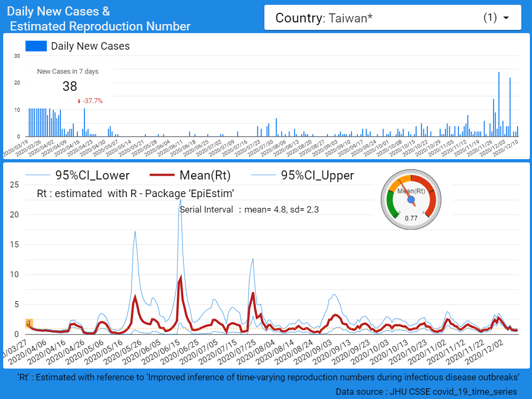Click the 0.77 gauge value readout
The height and width of the screenshot is (399, 532).
(x=411, y=218)
